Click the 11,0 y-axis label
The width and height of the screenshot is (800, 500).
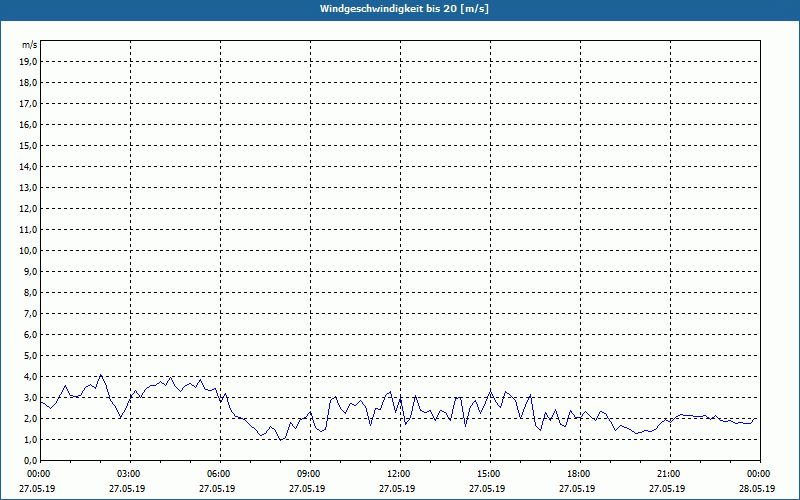[x=28, y=230]
